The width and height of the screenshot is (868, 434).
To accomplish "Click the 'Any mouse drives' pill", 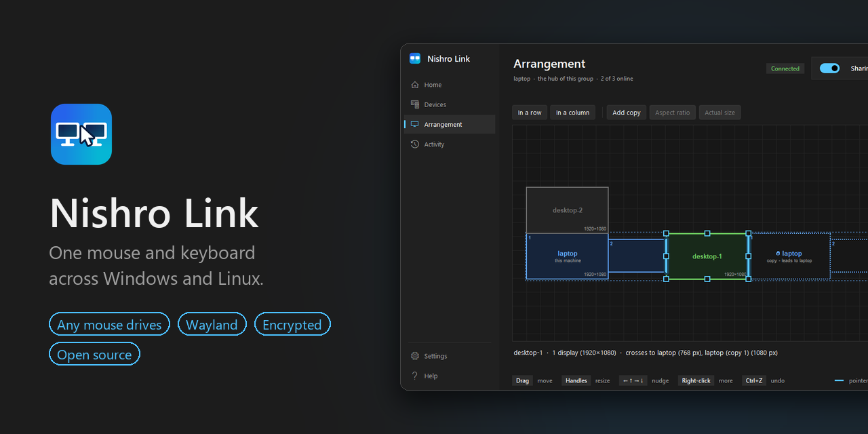I will coord(109,324).
